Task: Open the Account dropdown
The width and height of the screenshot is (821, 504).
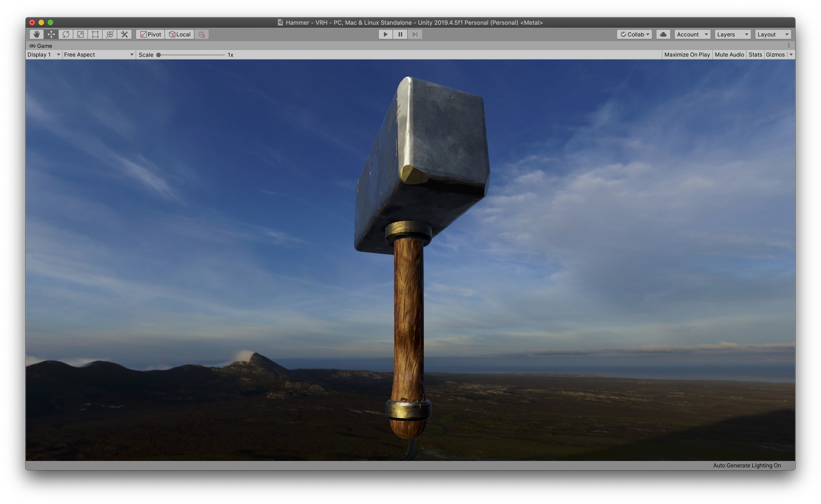Action: tap(693, 35)
